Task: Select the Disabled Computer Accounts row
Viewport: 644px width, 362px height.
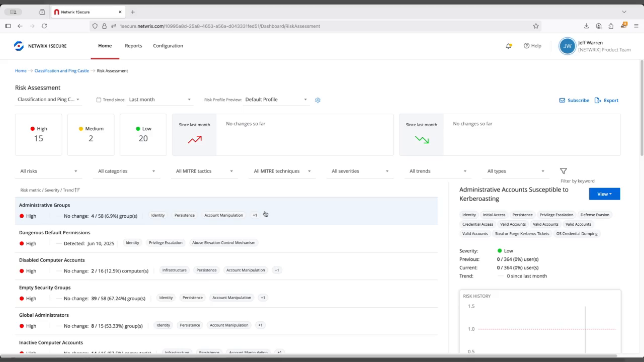Action: point(226,266)
